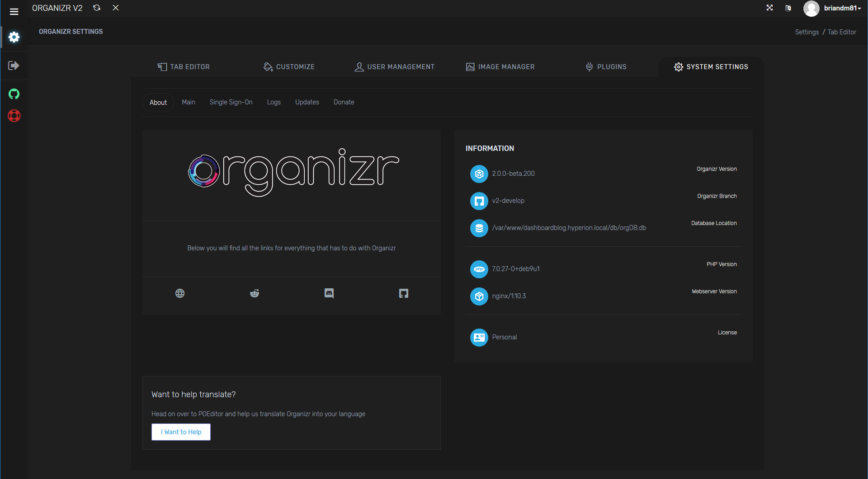Click the 2.0.0-beta.200 version text
Image resolution: width=868 pixels, height=479 pixels.
click(513, 174)
